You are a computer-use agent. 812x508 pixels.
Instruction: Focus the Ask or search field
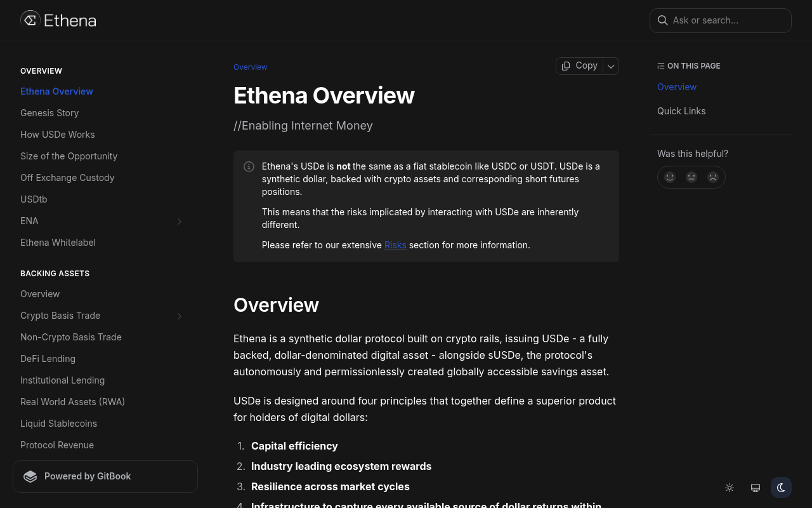click(721, 20)
